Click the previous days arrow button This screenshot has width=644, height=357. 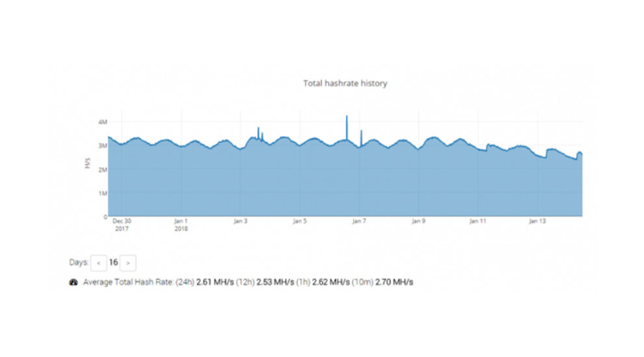point(99,263)
